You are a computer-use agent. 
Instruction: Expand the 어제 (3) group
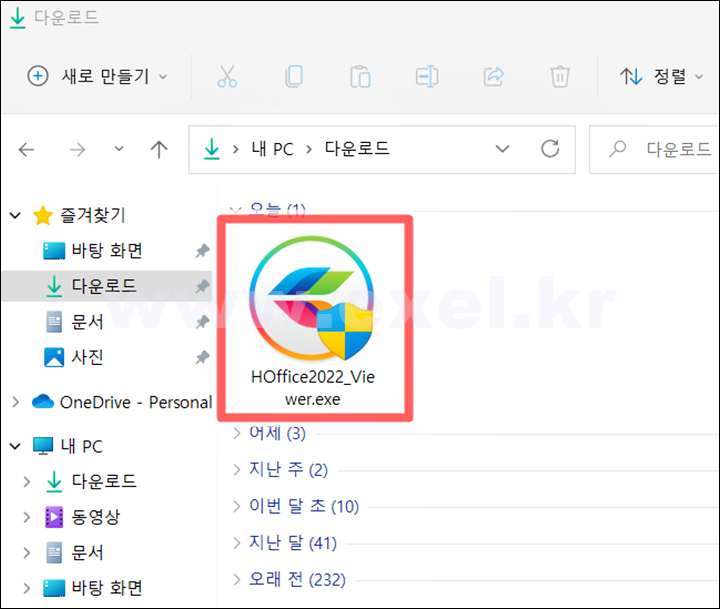click(x=236, y=433)
